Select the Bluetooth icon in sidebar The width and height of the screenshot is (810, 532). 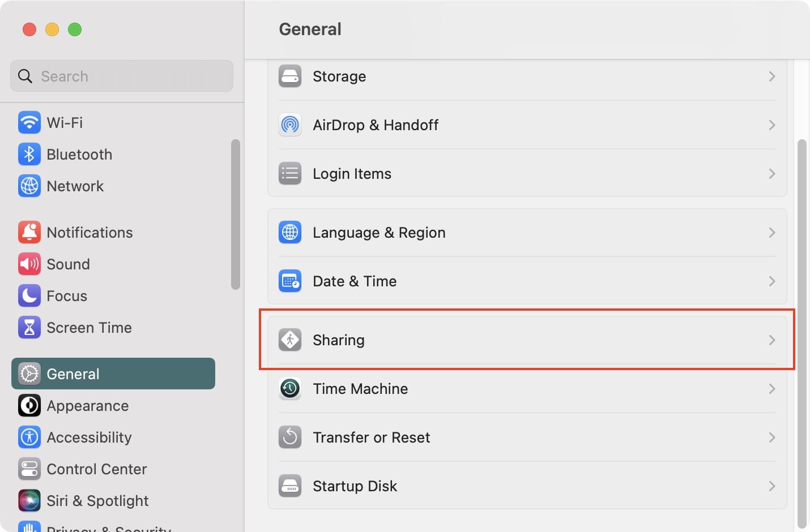click(29, 154)
